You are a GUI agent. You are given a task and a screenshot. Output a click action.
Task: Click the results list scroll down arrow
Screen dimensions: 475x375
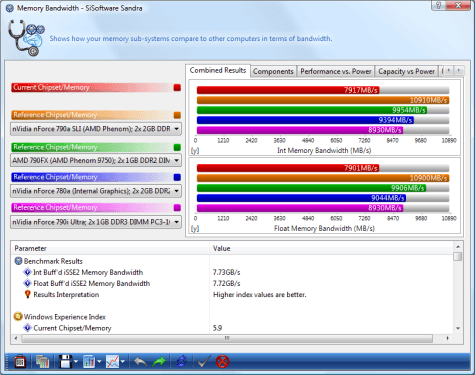coord(458,329)
